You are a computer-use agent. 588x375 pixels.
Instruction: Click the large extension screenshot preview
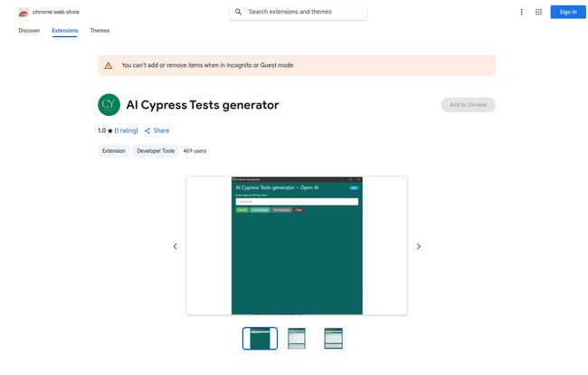pos(297,245)
